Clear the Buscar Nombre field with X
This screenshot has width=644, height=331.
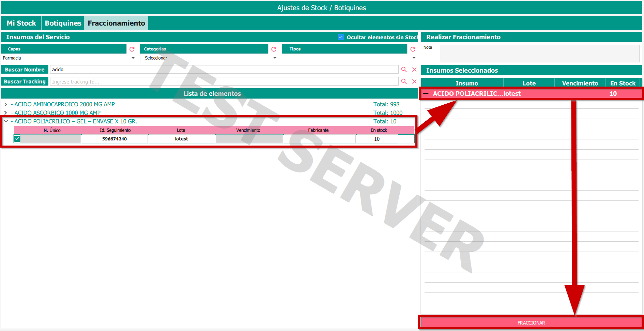pos(414,70)
